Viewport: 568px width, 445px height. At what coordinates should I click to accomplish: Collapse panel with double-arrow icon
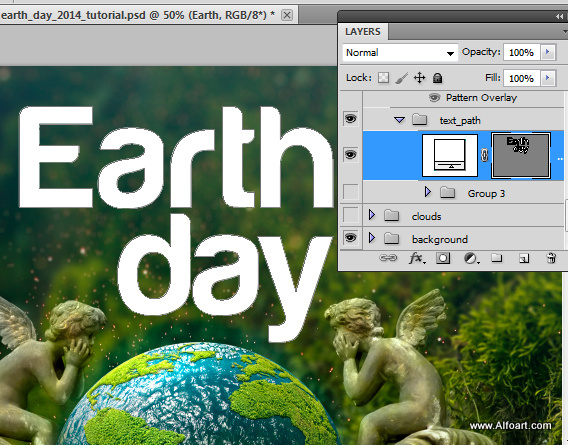point(559,16)
